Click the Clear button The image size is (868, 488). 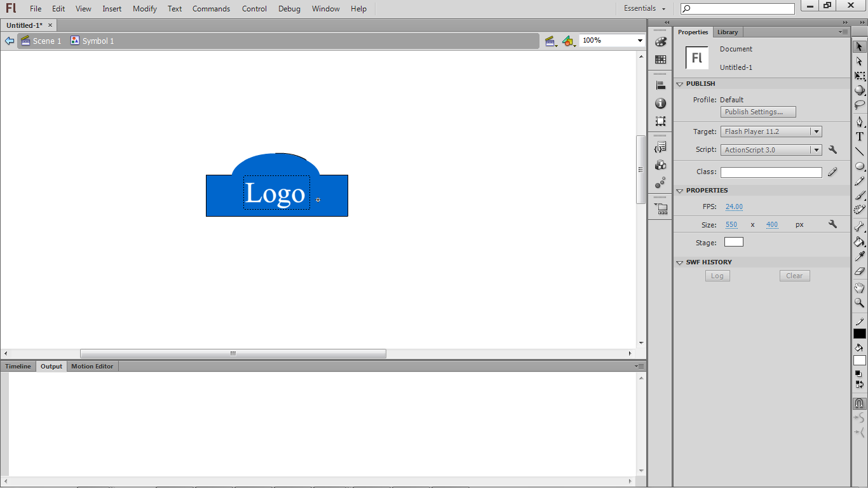click(x=794, y=276)
